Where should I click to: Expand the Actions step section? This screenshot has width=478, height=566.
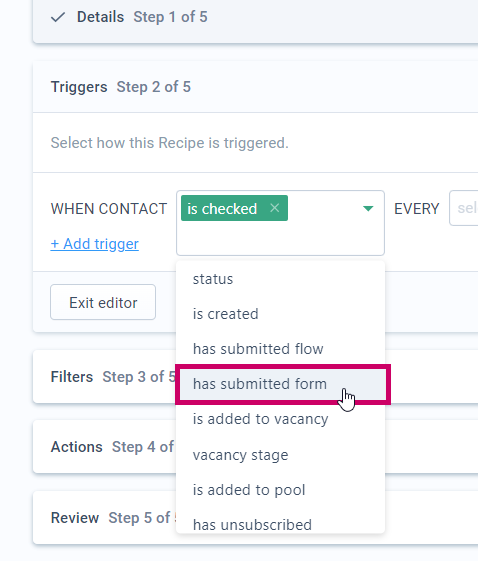(x=105, y=447)
